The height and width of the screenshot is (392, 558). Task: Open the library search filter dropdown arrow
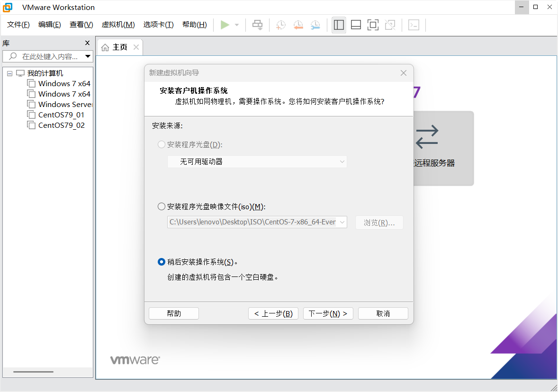88,56
